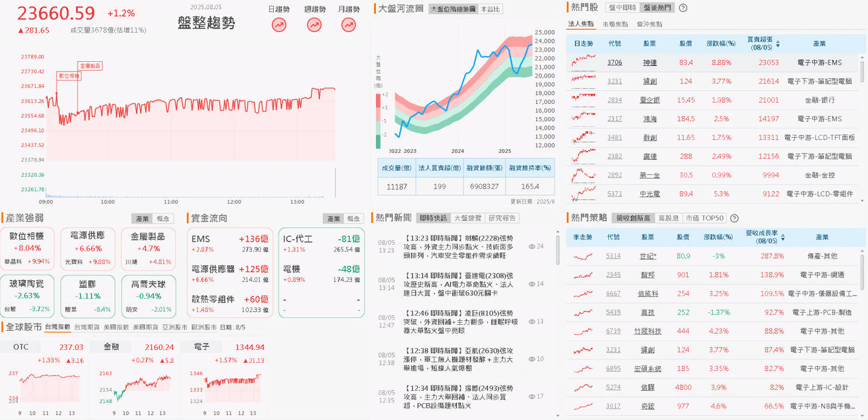
Task: Open the 金融 index mini chart
Action: tap(134, 378)
